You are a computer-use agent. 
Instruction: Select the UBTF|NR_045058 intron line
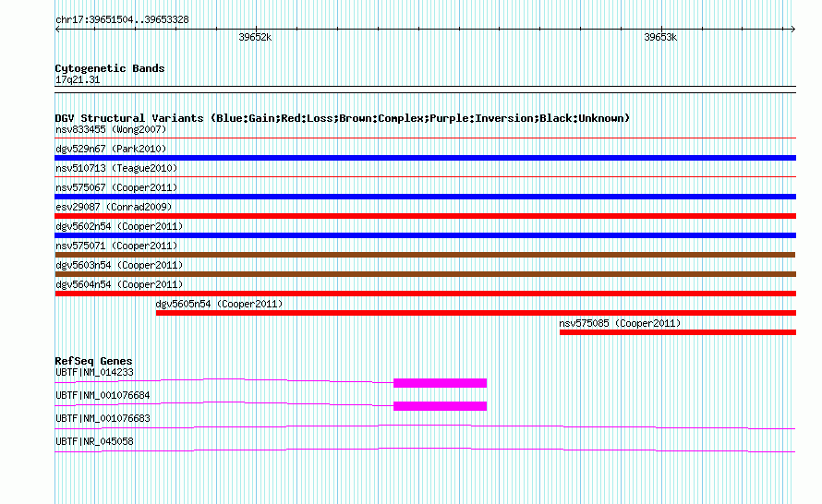425,450
